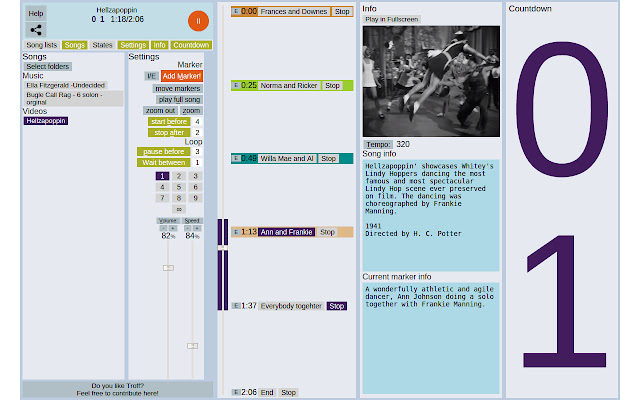Toggle the 'start before' option
The image size is (640, 400).
[x=169, y=121]
